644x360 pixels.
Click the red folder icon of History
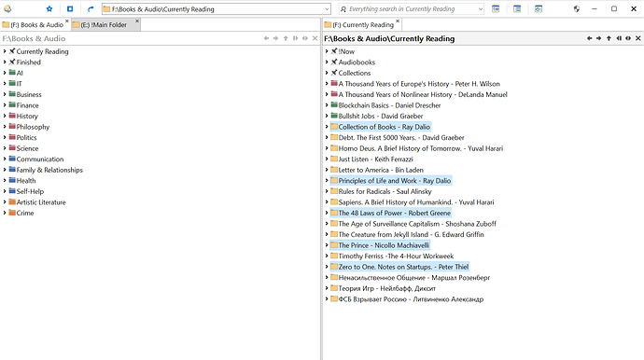[12, 116]
